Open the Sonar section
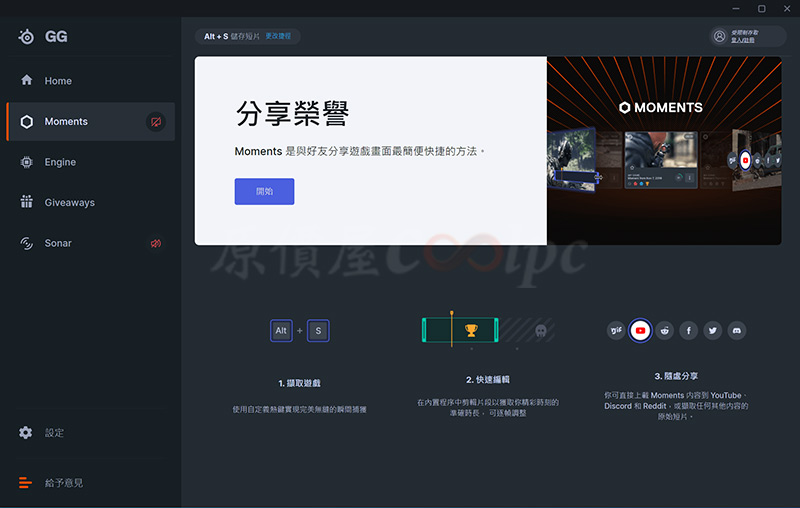 [x=91, y=243]
